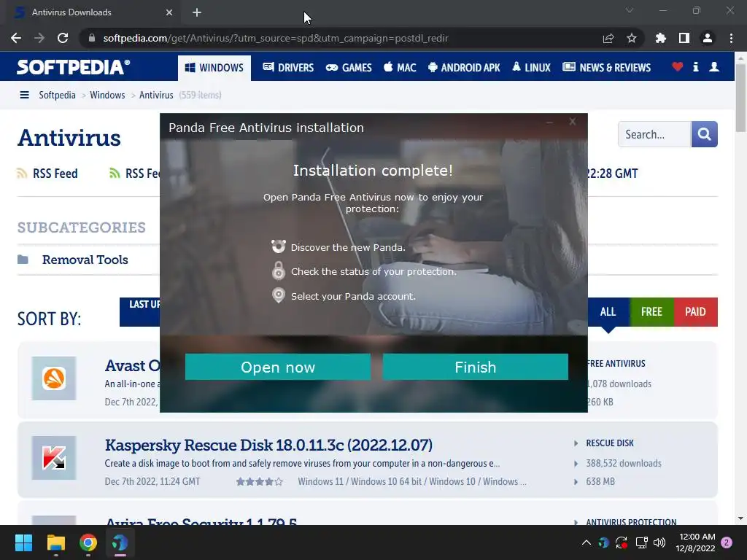Click the panda face icon beside Discover
Viewport: 747px width, 560px height.
[x=278, y=246]
